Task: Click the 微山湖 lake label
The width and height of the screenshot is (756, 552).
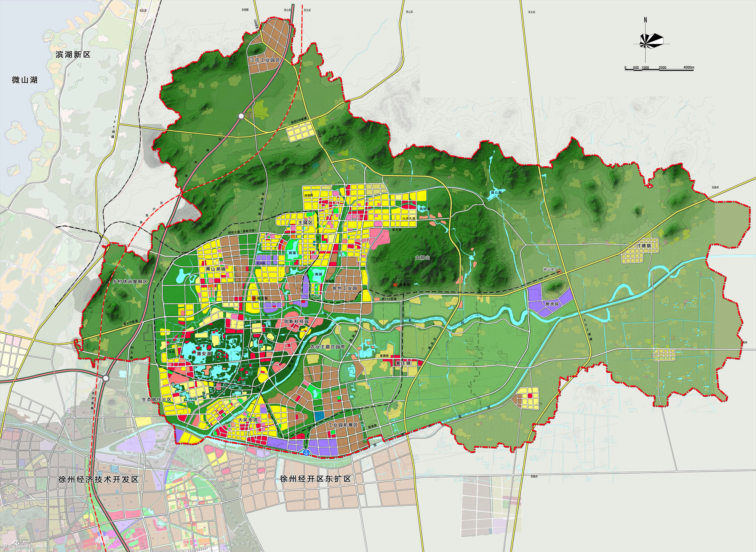Action: (25, 80)
